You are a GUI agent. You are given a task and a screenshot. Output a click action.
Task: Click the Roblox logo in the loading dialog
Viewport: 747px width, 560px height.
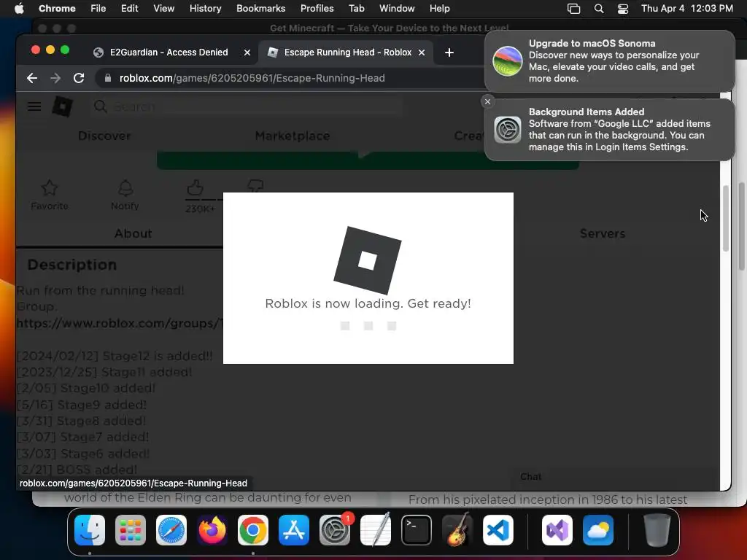(368, 260)
